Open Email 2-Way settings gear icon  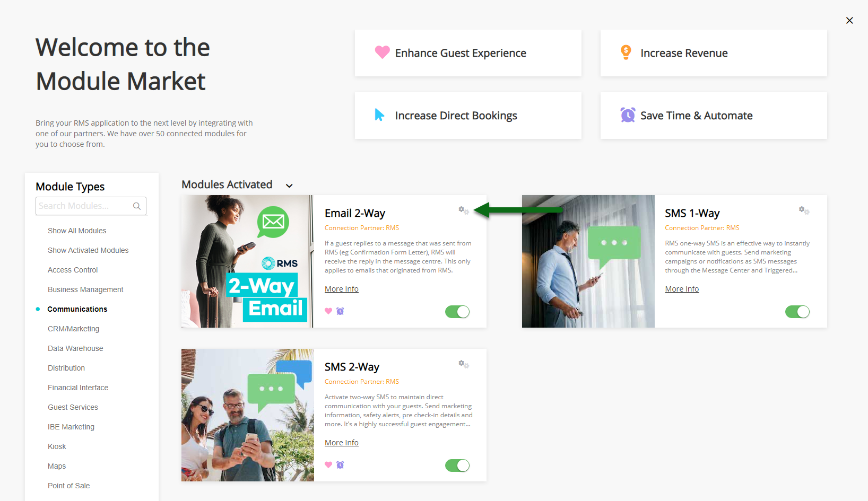click(464, 210)
